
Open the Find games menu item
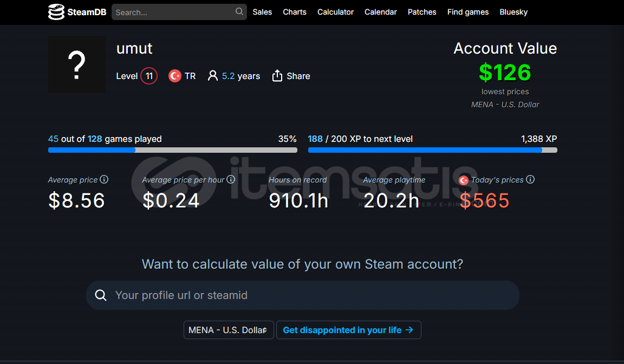(x=467, y=12)
